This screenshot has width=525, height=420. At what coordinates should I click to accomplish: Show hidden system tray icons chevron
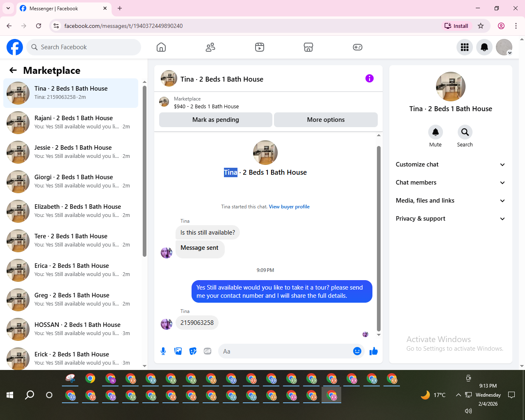point(458,395)
